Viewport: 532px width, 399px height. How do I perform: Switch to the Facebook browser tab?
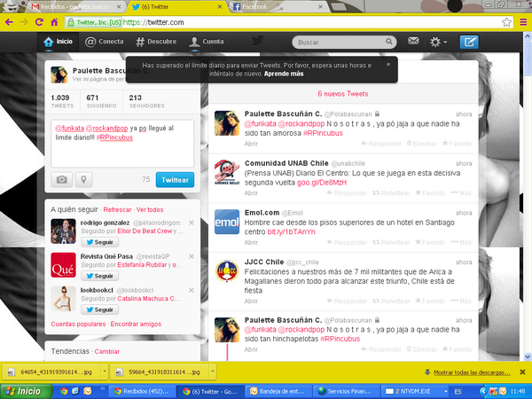278,7
